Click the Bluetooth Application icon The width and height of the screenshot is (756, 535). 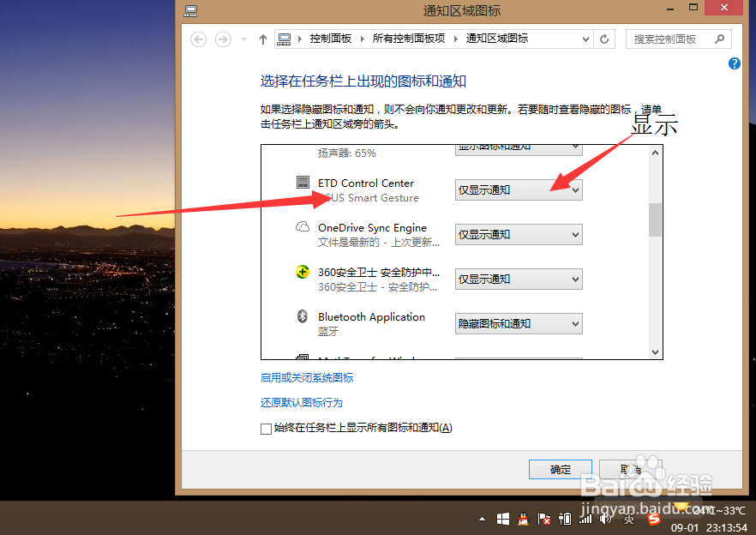tap(303, 316)
